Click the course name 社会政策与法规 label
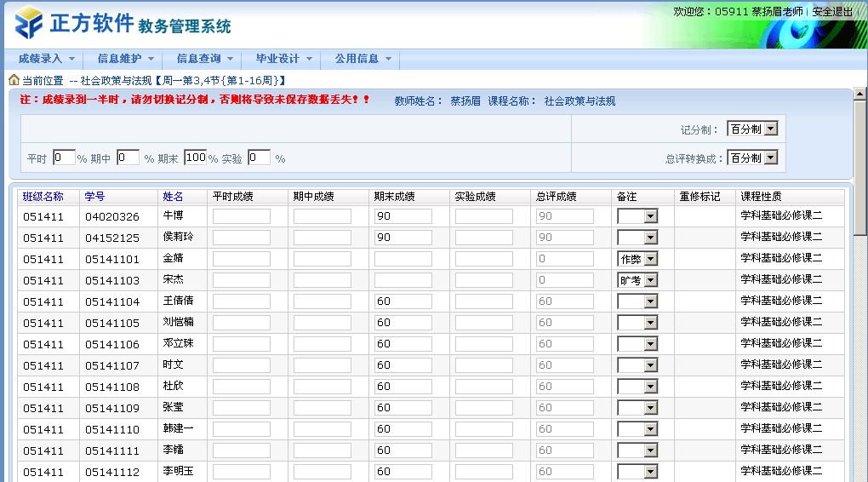The image size is (868, 482). click(580, 100)
